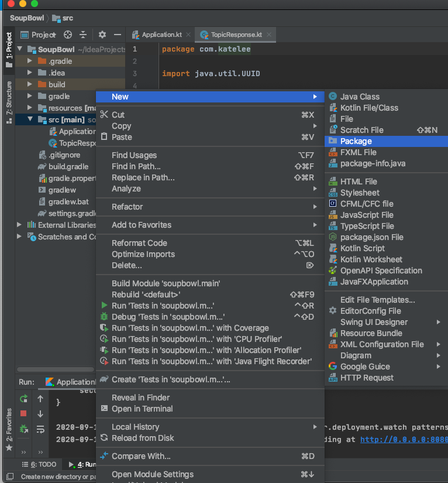Choose Edit File Templates...
The width and height of the screenshot is (448, 483).
[386, 300]
